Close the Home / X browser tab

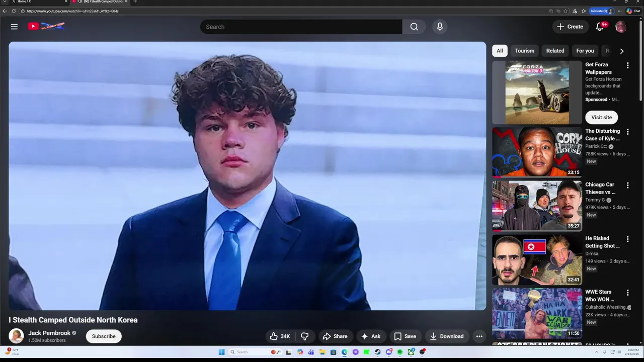click(66, 2)
